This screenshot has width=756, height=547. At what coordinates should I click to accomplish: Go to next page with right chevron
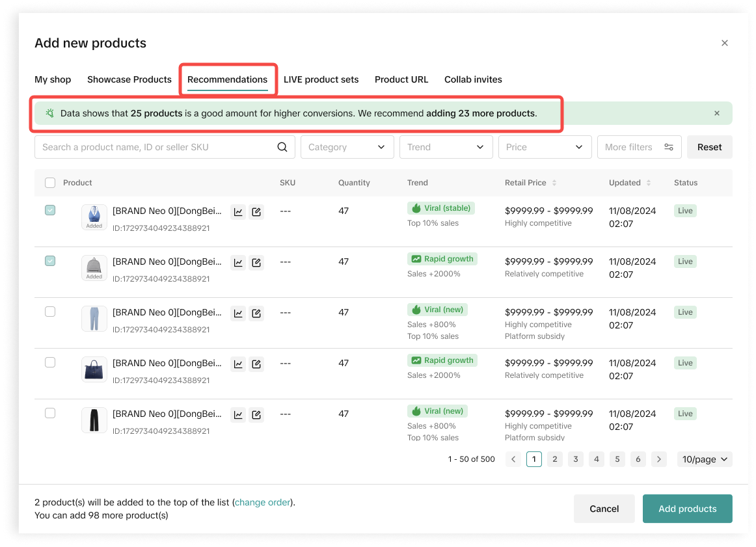tap(659, 459)
